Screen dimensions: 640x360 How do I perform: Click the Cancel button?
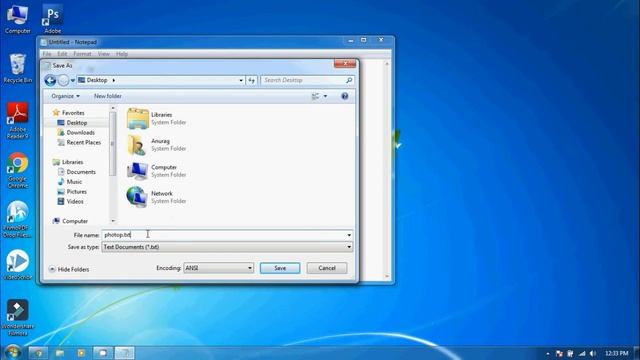coord(327,268)
